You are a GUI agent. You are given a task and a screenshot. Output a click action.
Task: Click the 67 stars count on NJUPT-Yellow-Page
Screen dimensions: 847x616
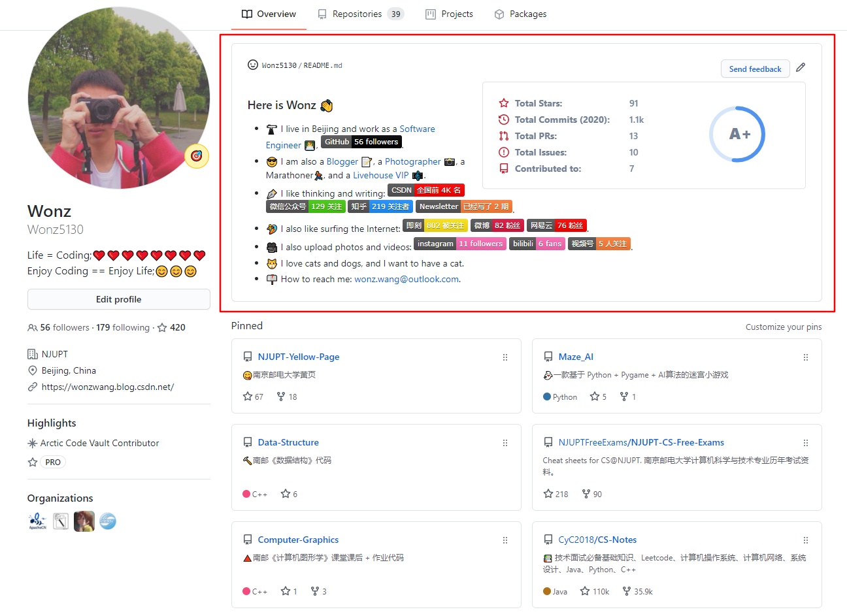tap(253, 397)
